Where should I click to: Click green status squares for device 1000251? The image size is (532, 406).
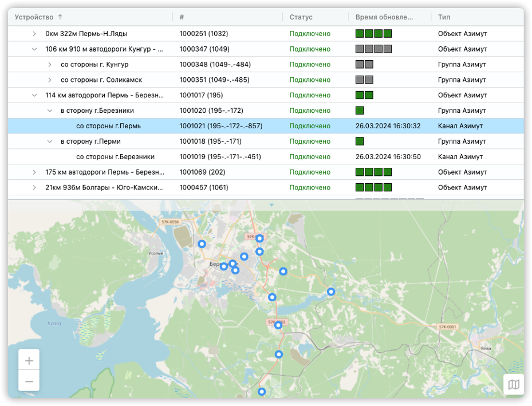click(373, 34)
